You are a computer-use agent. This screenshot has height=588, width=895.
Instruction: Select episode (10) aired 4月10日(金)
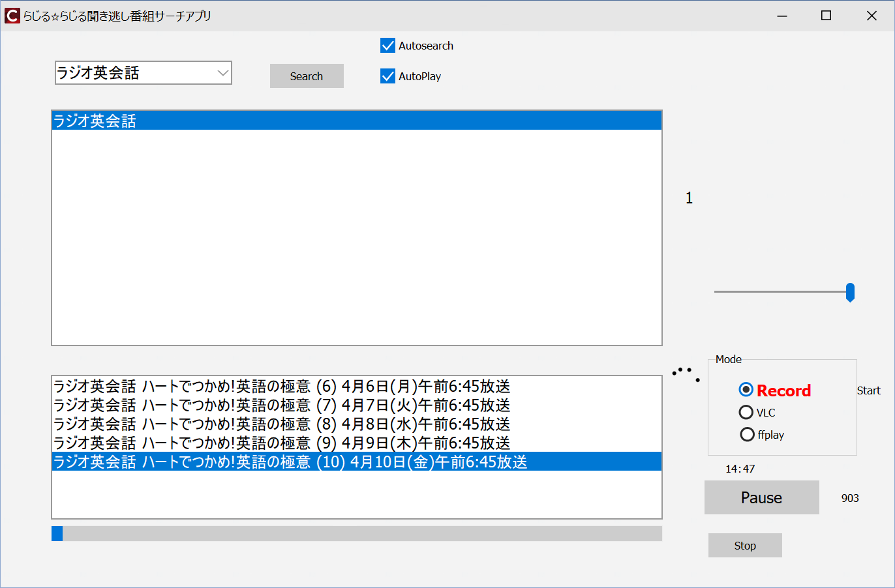[x=290, y=462]
